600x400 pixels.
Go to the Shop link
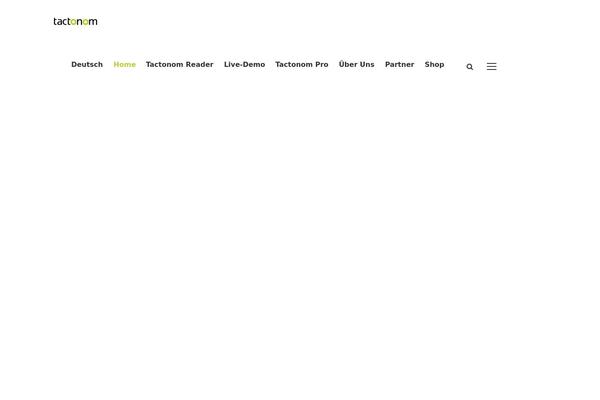[x=434, y=65]
